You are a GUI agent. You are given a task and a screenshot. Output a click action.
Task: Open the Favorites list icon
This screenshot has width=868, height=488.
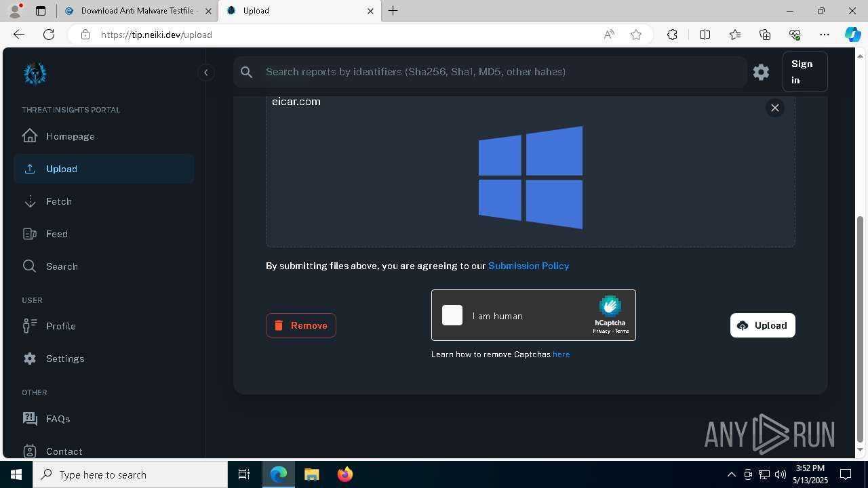coord(735,35)
